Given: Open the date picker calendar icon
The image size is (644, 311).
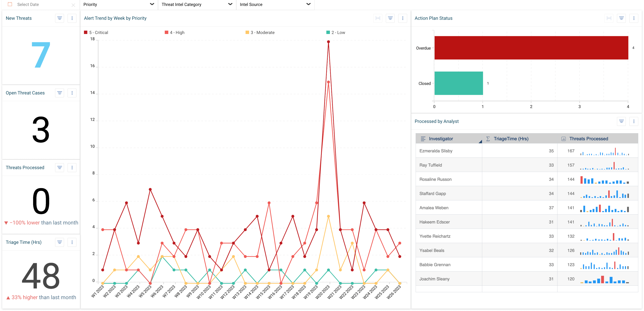Looking at the screenshot, I should point(10,4).
